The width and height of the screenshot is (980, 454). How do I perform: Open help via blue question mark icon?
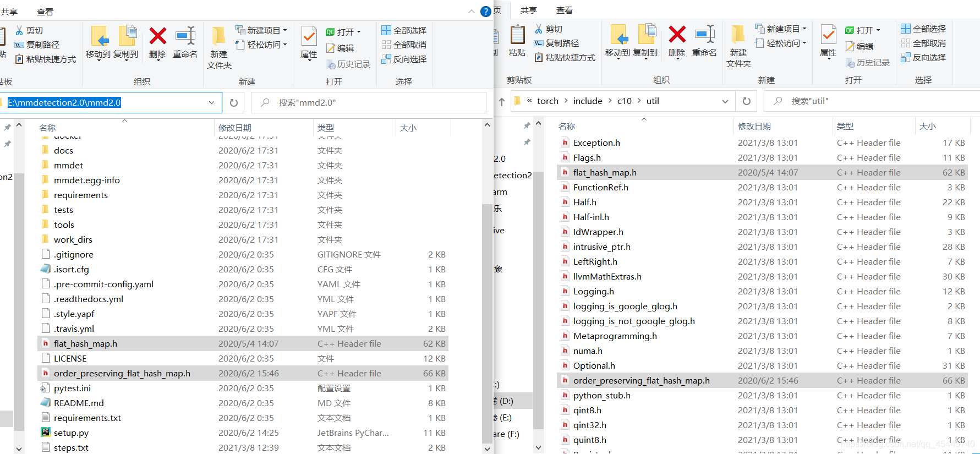point(486,12)
